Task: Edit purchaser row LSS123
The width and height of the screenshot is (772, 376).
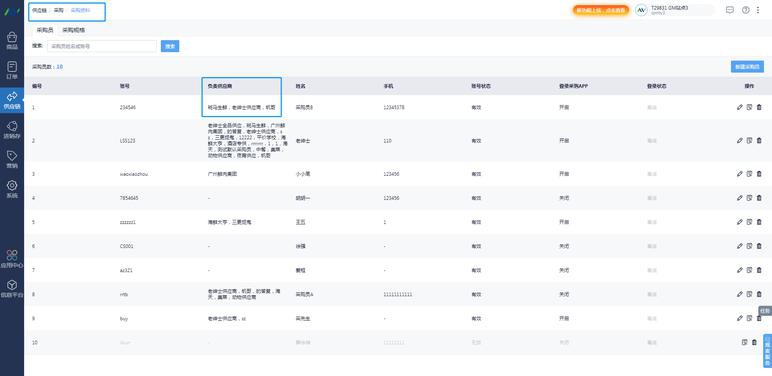Action: 740,140
